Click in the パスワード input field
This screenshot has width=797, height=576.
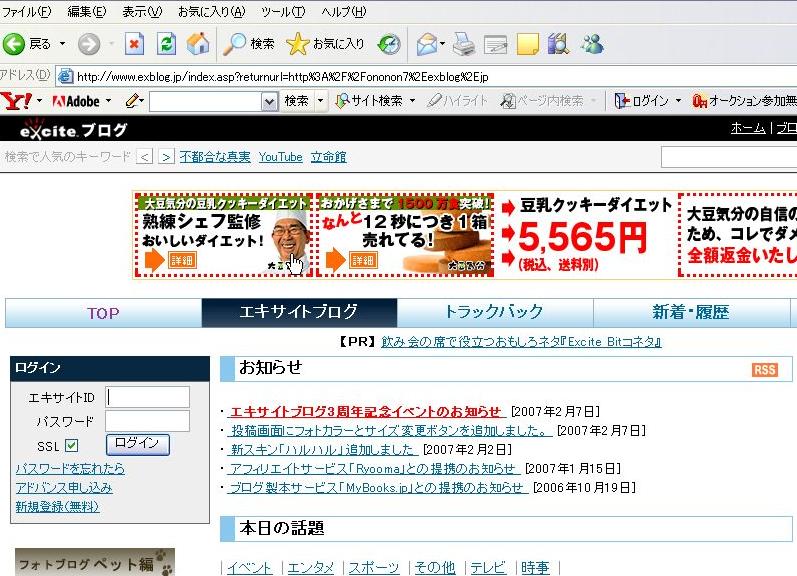click(x=147, y=421)
